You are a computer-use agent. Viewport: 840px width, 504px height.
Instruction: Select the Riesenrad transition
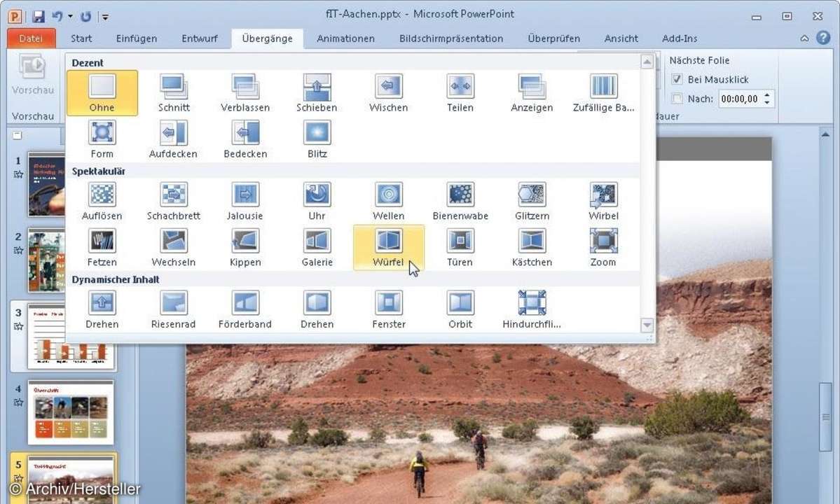[174, 310]
